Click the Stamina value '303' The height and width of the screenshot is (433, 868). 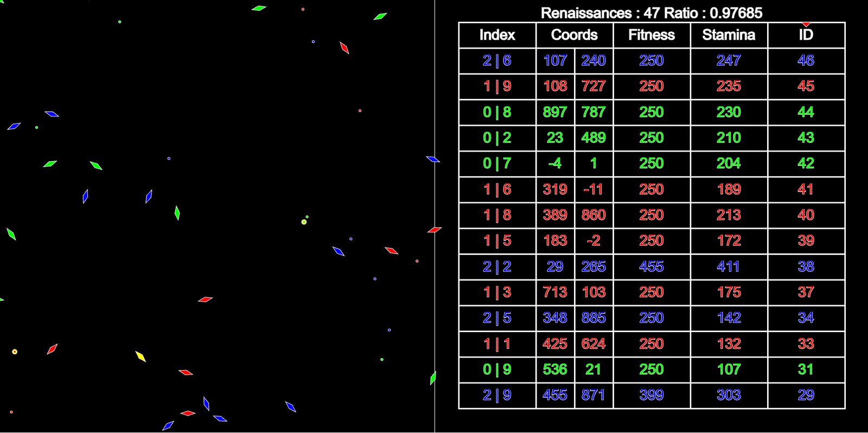[729, 395]
